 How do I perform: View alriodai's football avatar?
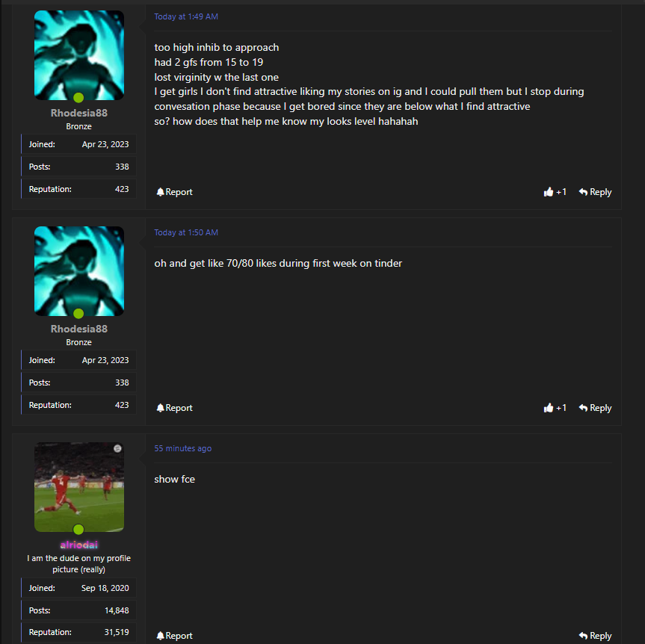[79, 487]
